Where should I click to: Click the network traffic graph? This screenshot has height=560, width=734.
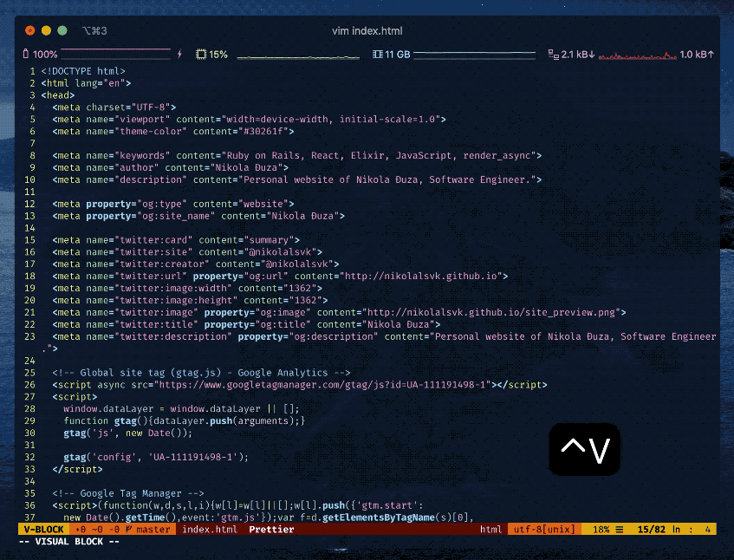click(x=638, y=55)
